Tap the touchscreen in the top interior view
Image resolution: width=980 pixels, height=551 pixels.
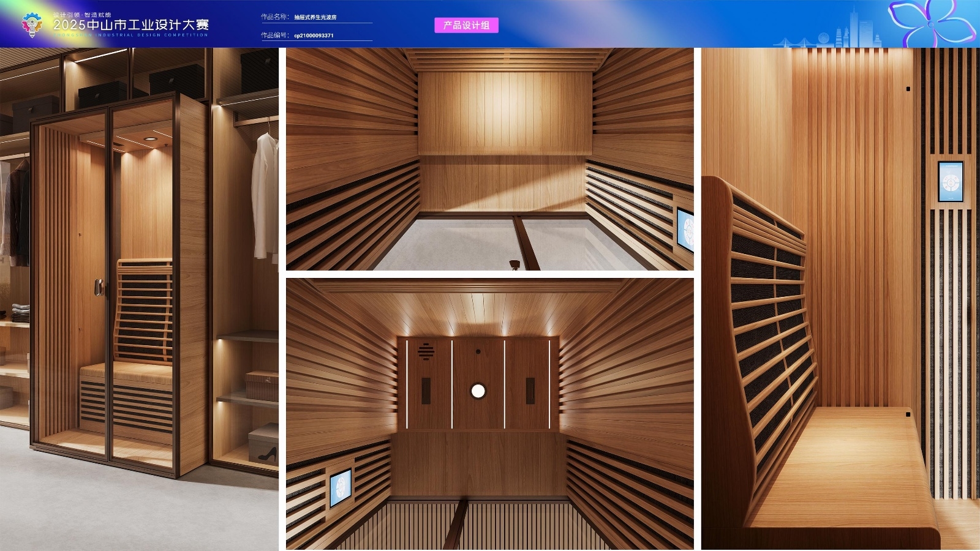coord(685,230)
